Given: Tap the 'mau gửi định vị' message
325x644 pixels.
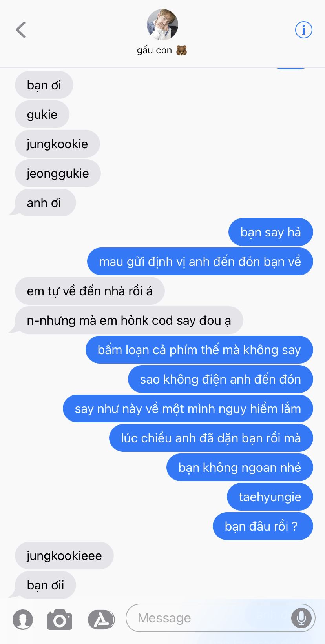Looking at the screenshot, I should tap(200, 262).
